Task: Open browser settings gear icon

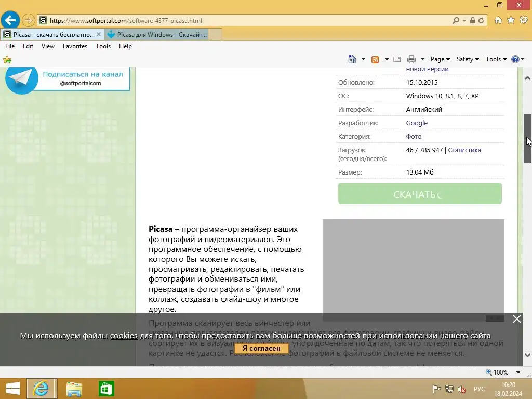Action: [x=524, y=20]
